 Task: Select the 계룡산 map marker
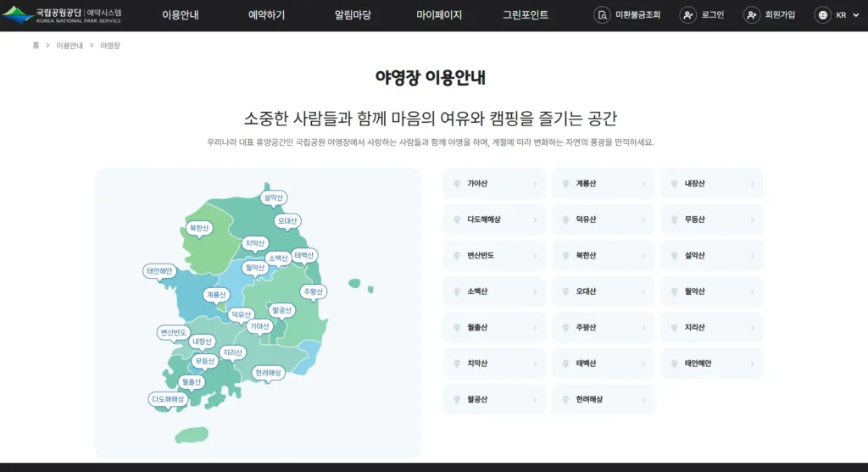[x=216, y=296]
